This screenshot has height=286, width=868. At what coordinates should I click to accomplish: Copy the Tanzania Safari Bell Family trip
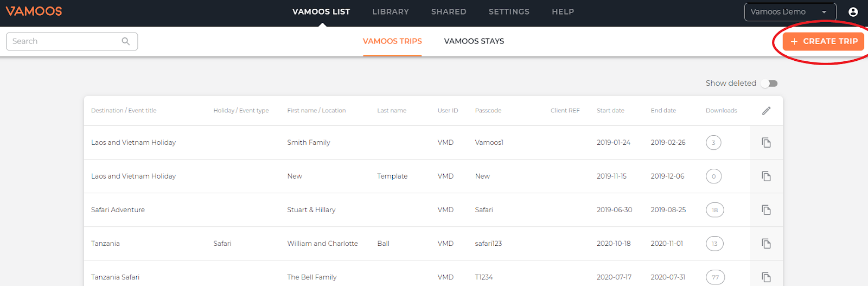(x=766, y=277)
